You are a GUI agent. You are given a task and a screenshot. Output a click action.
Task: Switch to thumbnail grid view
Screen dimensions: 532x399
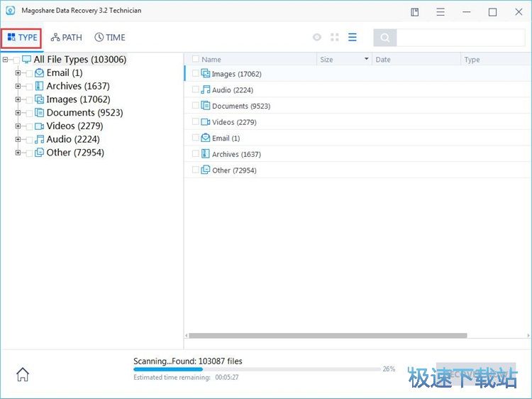coord(335,37)
